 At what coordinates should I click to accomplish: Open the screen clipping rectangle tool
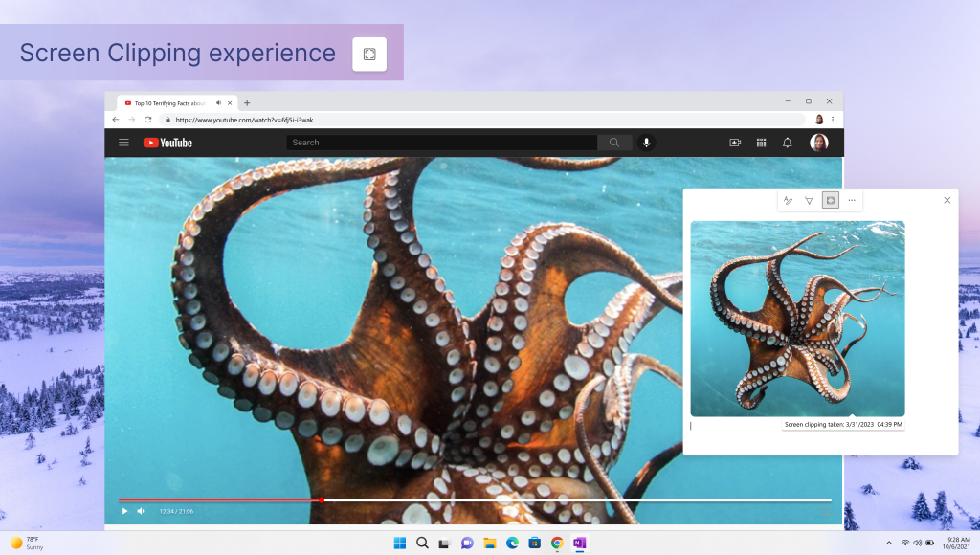[x=830, y=200]
